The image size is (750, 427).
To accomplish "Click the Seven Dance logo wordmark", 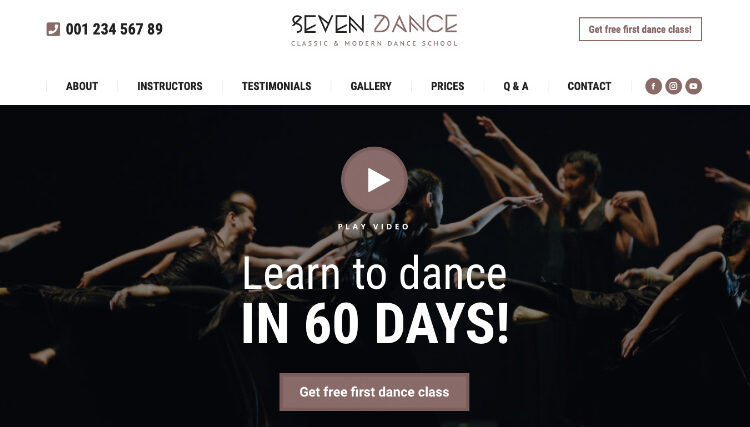I will click(x=375, y=24).
